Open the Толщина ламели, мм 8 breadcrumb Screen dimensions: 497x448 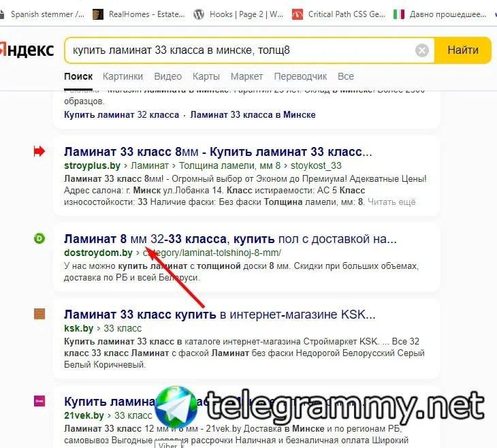coord(230,165)
